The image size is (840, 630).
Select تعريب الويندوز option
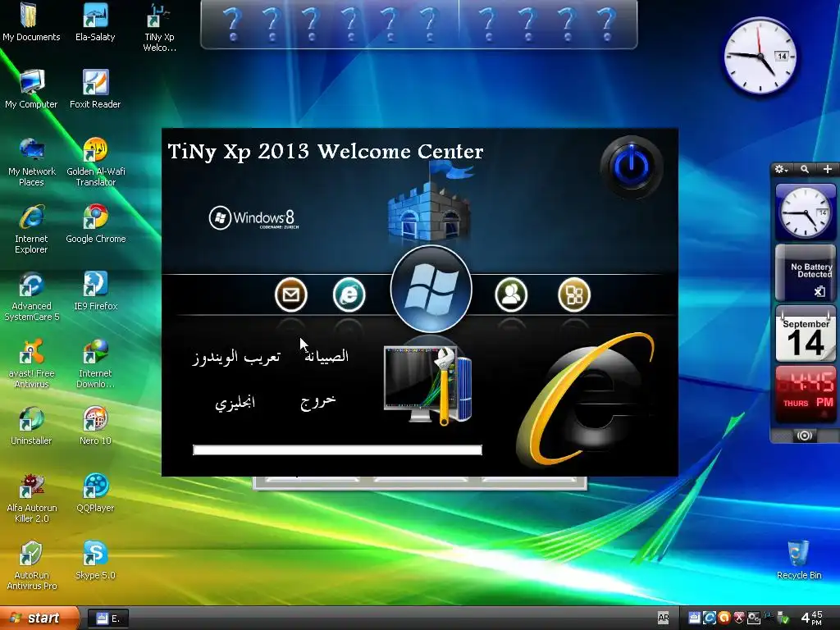[x=236, y=357]
